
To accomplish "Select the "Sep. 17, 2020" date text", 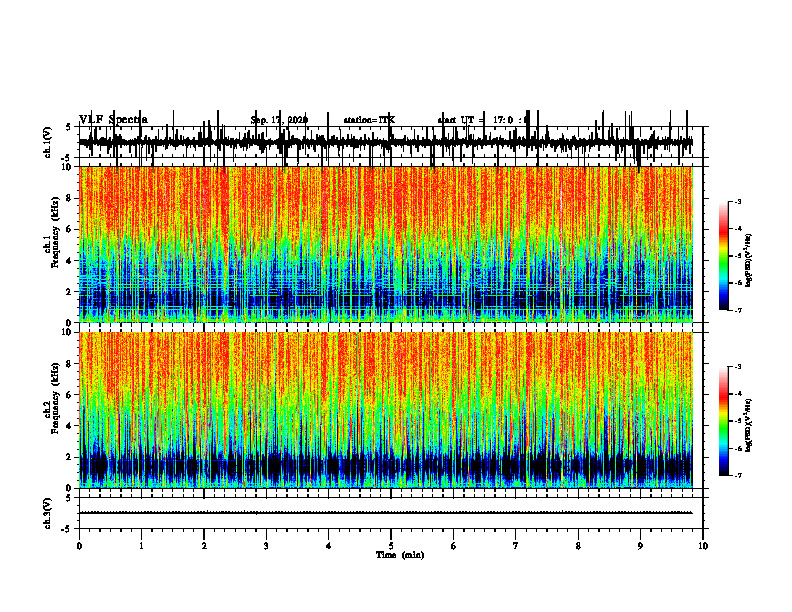I will [279, 120].
